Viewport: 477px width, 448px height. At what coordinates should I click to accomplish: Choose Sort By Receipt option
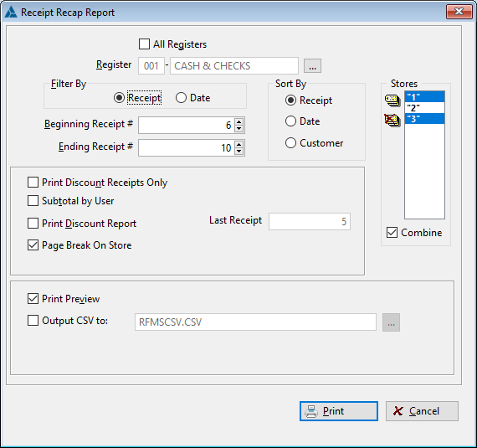pos(290,100)
